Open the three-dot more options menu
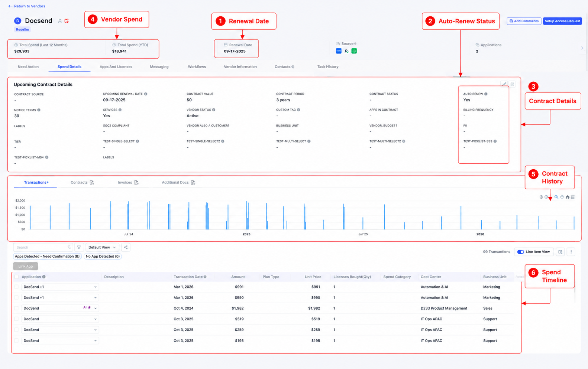Image resolution: width=588 pixels, height=369 pixels. coord(571,252)
